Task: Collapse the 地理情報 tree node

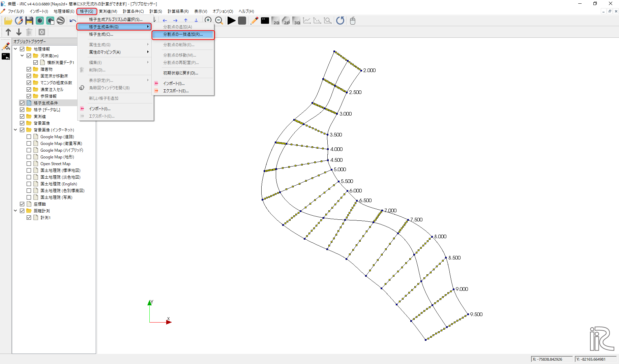Action: click(x=16, y=49)
